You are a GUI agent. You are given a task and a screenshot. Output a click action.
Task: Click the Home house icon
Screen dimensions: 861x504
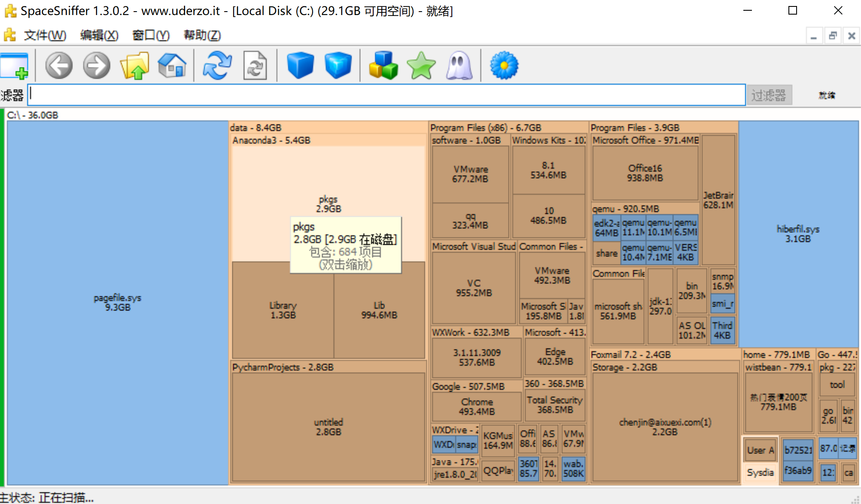pyautogui.click(x=172, y=66)
